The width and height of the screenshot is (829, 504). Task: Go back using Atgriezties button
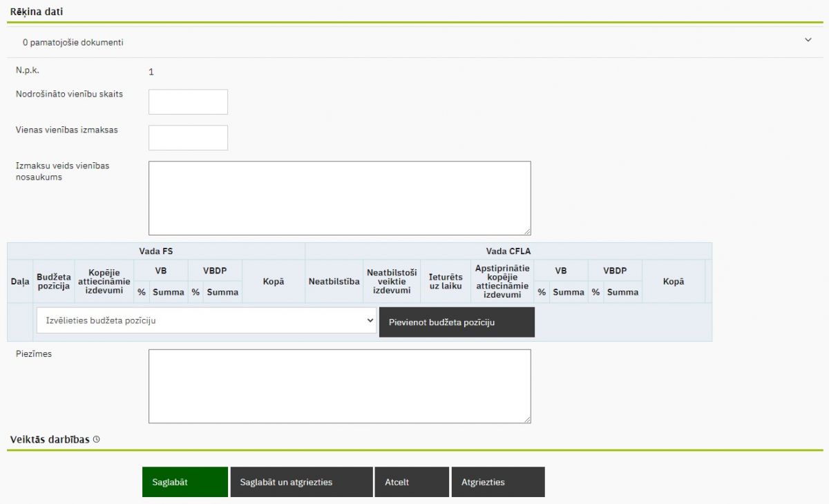[x=497, y=482]
